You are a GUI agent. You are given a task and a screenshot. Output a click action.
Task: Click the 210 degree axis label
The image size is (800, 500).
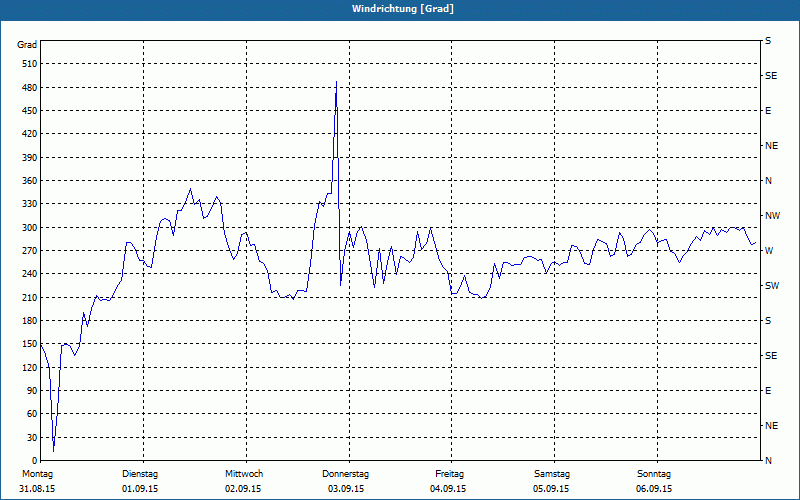[30, 297]
